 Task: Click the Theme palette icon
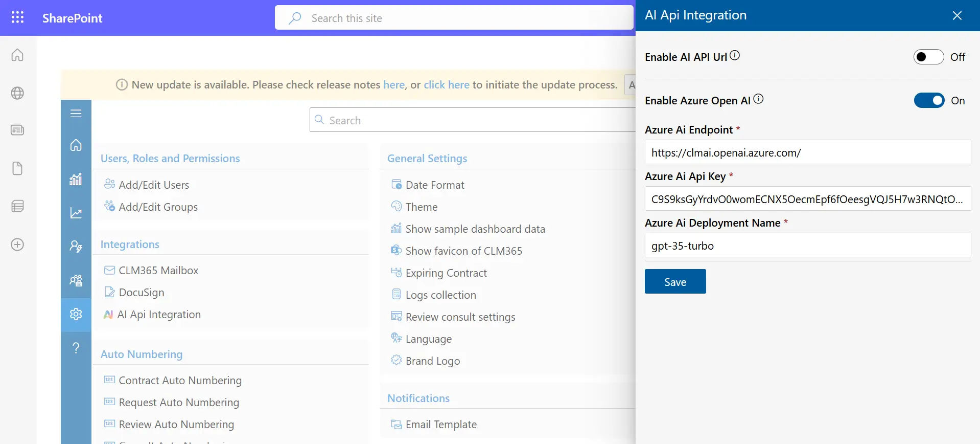click(x=396, y=206)
